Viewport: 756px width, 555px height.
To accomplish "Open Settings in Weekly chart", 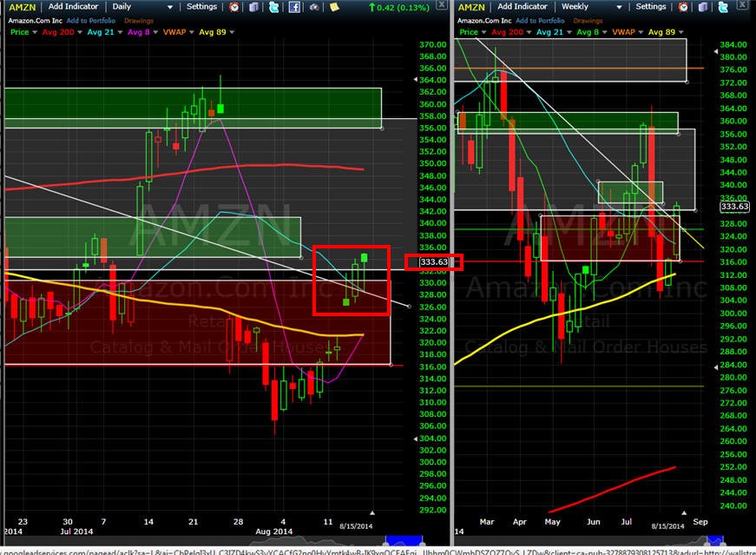I will (651, 7).
